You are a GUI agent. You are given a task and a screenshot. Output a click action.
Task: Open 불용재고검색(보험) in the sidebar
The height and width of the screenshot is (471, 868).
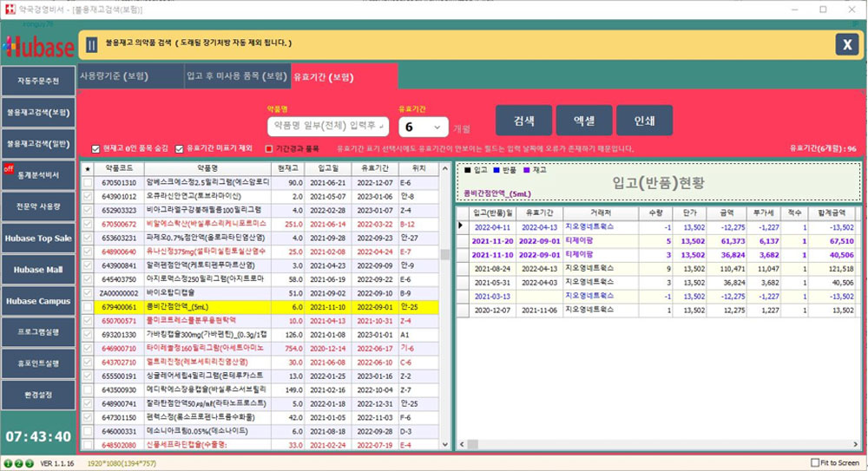coord(38,113)
